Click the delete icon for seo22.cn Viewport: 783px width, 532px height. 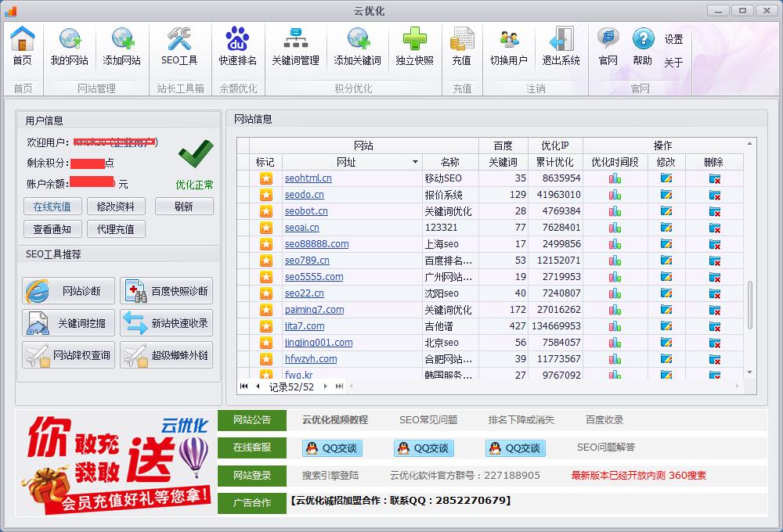coord(715,293)
